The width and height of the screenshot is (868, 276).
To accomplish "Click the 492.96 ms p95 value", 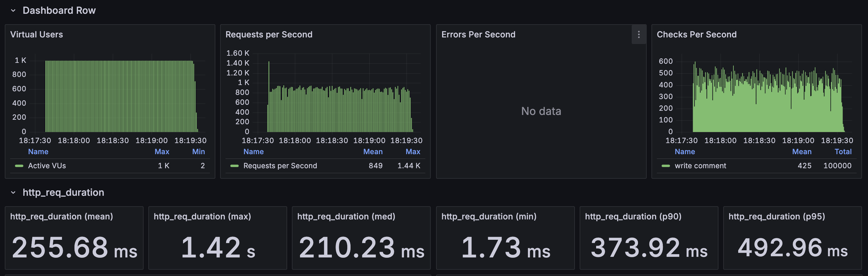I will [x=793, y=248].
